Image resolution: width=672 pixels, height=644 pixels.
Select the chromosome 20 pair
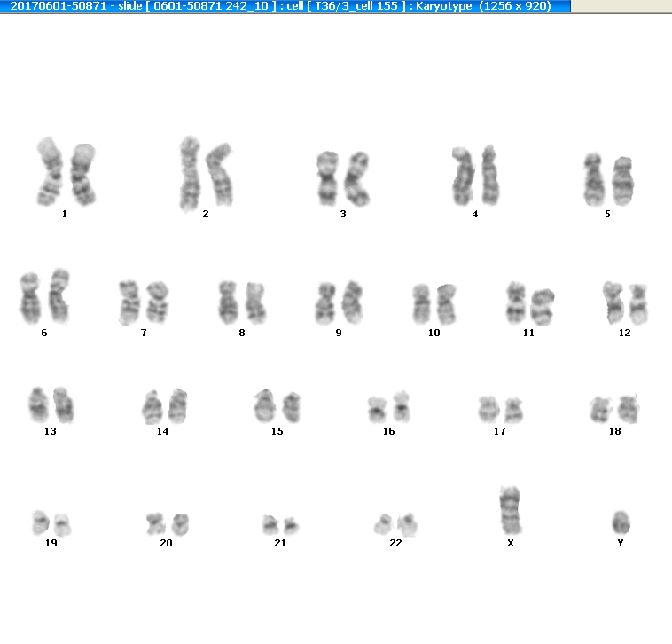click(168, 524)
